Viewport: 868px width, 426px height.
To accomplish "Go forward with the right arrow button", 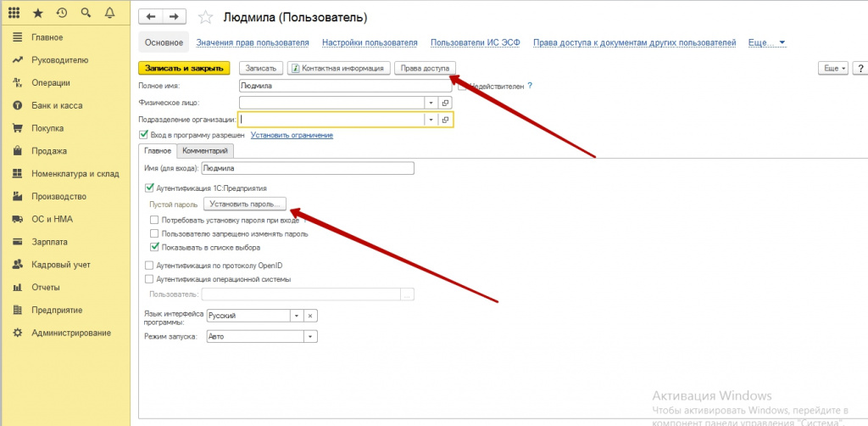I will pyautogui.click(x=174, y=17).
